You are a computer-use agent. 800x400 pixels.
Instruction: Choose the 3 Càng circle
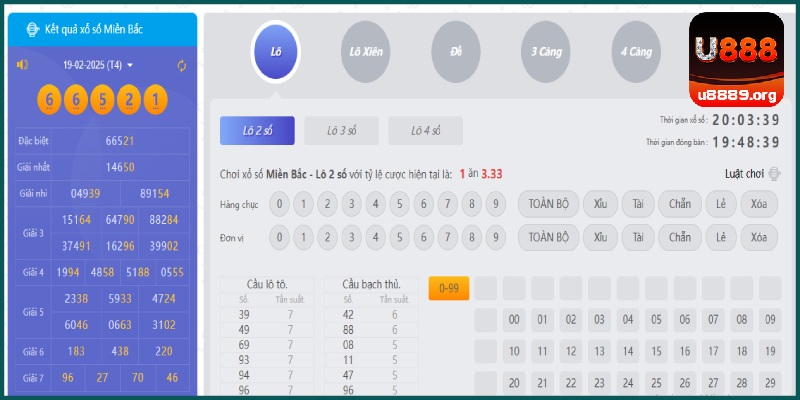click(546, 50)
